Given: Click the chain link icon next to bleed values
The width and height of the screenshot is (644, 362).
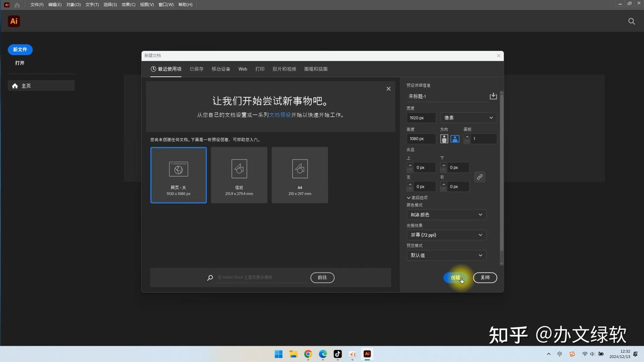Looking at the screenshot, I should click(479, 177).
